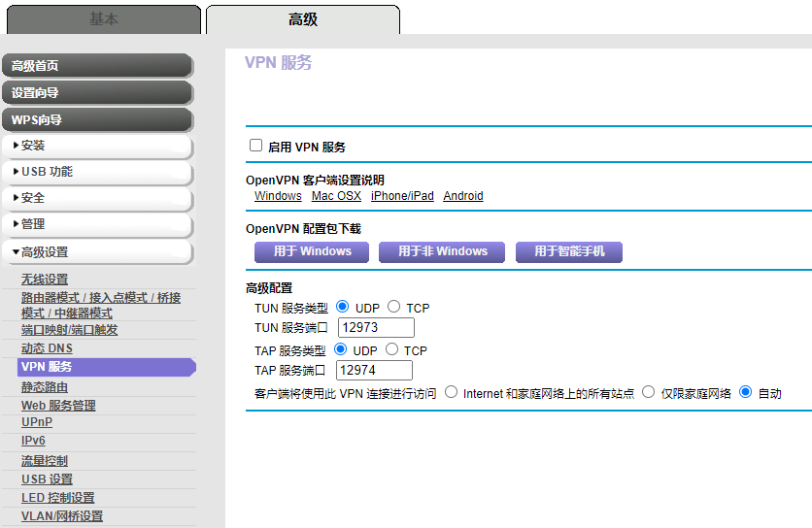Viewport: 812px width, 528px height.
Task: Enable the 启用 VPN 服务 checkbox
Action: 255,146
